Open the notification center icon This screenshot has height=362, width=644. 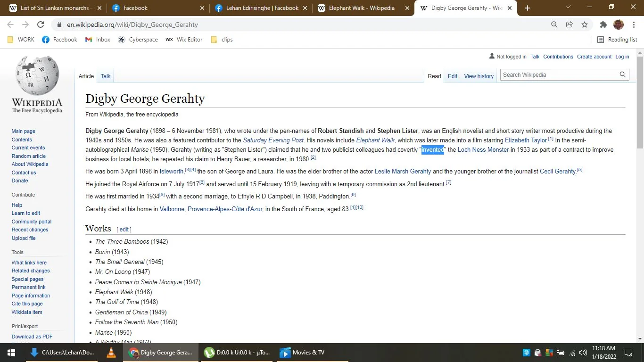[x=628, y=353]
